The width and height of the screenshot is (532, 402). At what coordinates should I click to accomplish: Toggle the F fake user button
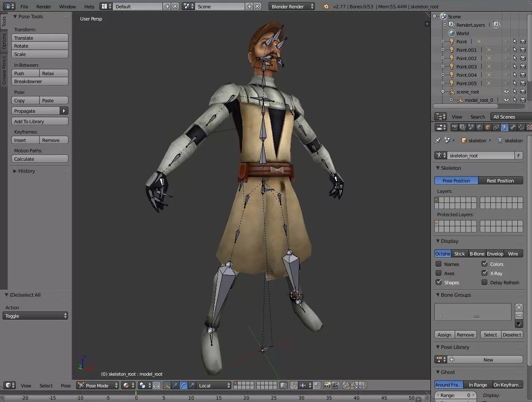(519, 155)
